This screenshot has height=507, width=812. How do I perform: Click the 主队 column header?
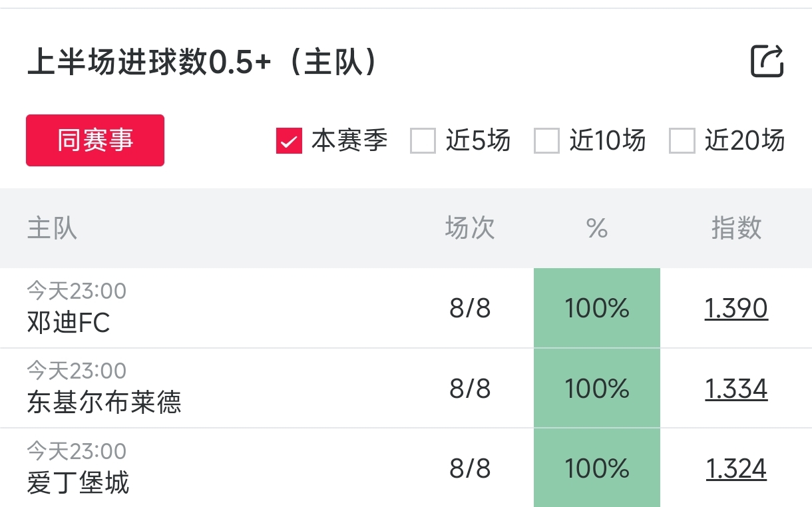click(x=52, y=228)
